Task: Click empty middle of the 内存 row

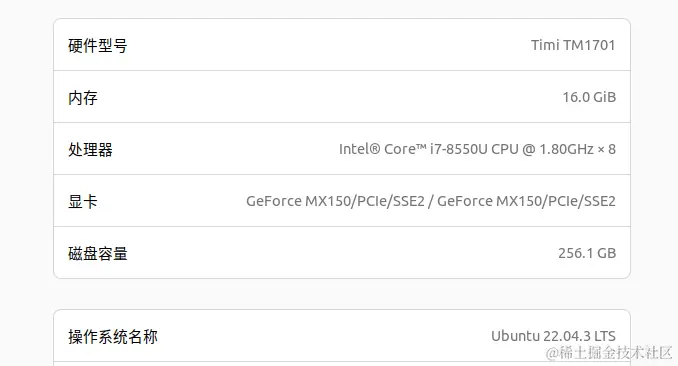Action: (329, 97)
